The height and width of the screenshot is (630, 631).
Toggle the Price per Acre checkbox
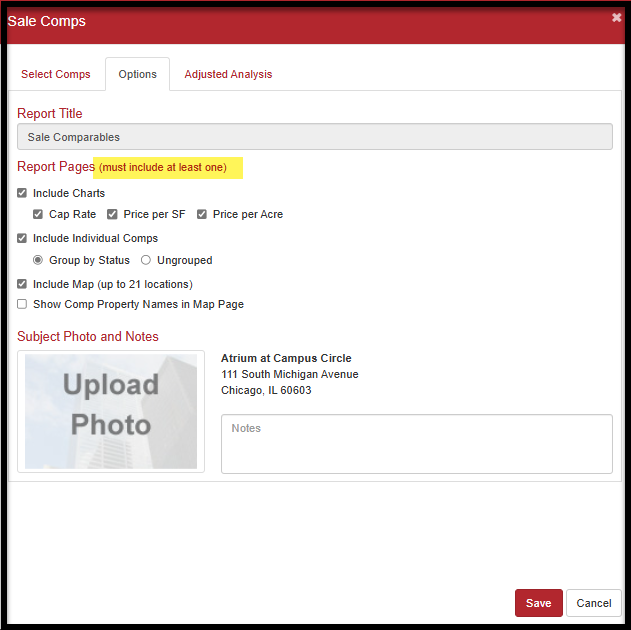[x=202, y=214]
